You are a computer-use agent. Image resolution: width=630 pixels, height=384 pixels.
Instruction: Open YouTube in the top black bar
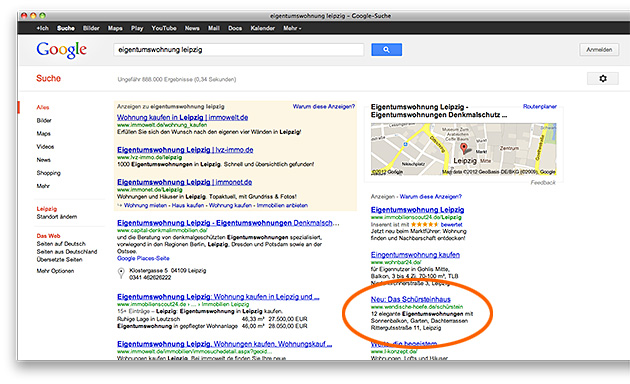click(164, 28)
